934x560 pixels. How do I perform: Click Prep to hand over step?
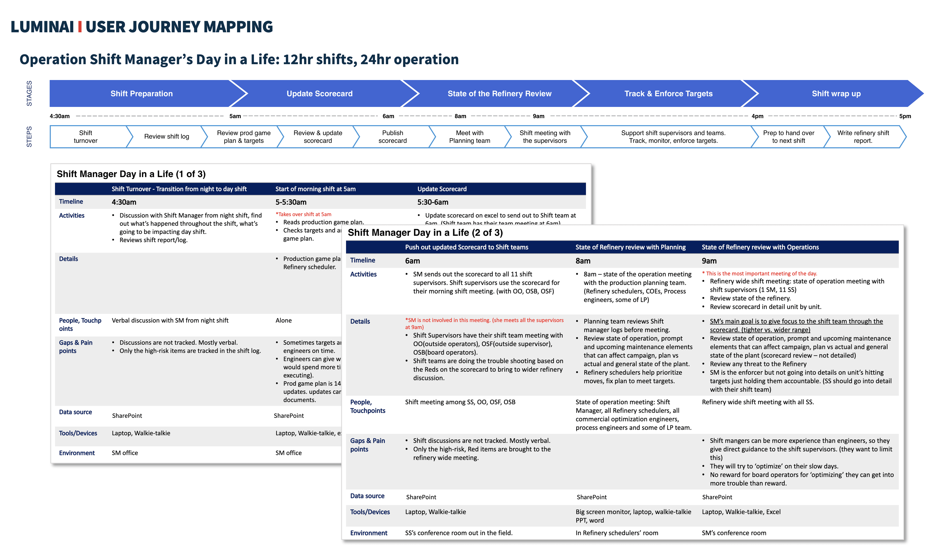(x=788, y=137)
